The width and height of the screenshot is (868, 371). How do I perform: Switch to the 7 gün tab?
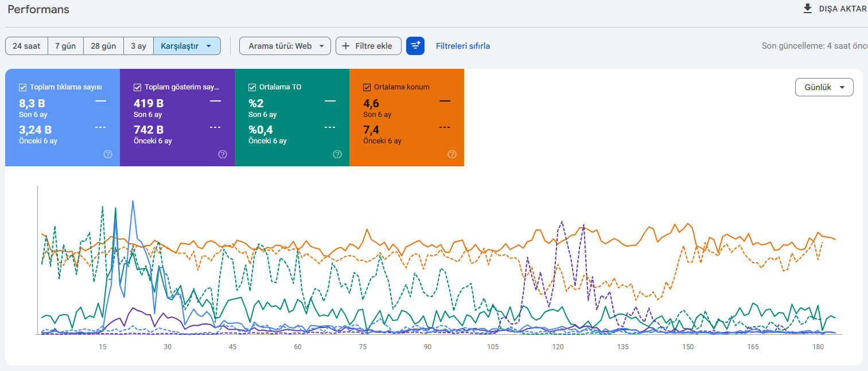(65, 45)
